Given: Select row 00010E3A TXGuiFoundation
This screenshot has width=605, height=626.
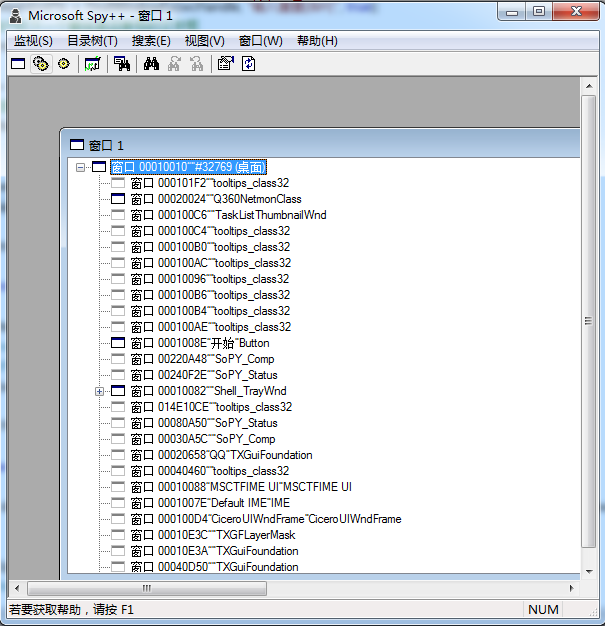Looking at the screenshot, I should coord(214,551).
